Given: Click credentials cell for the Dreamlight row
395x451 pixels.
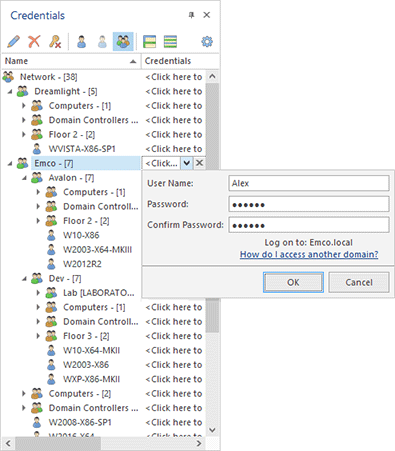Looking at the screenshot, I should tap(174, 91).
